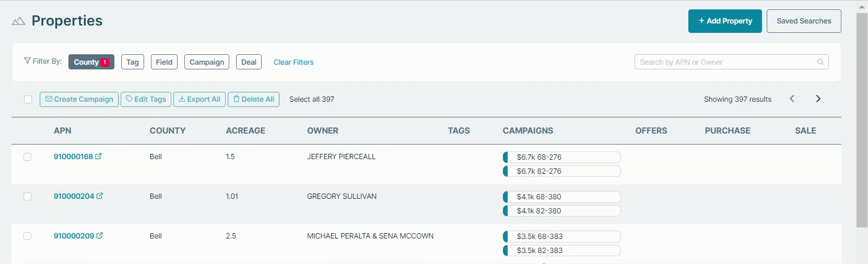Viewport: 868px width, 264px height.
Task: Check the row for Gregory Sullivan
Action: point(28,196)
